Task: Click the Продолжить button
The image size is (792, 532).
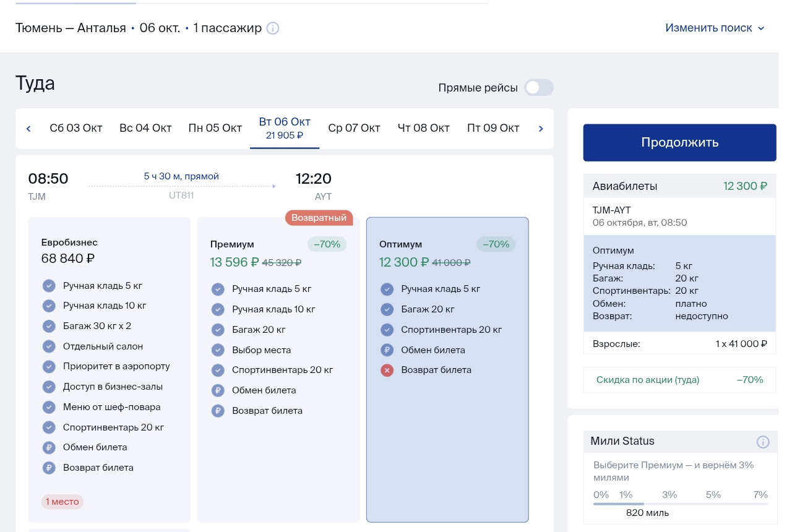Action: tap(679, 143)
